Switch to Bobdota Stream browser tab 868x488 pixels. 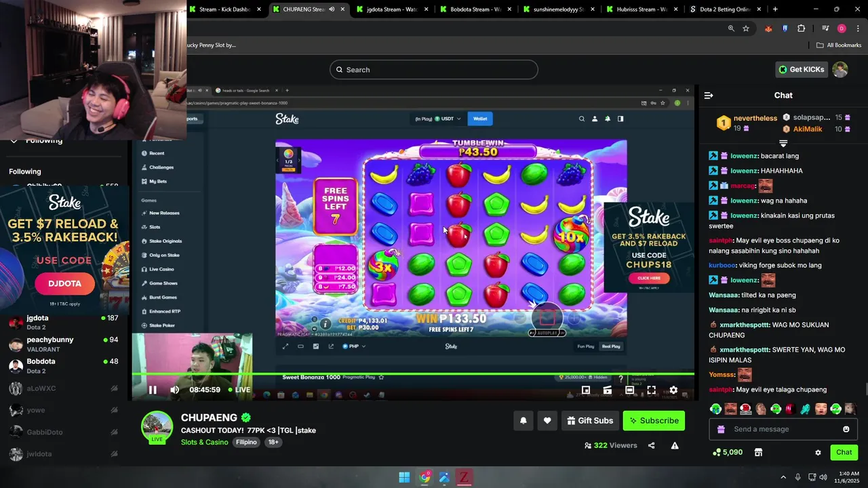tap(476, 9)
